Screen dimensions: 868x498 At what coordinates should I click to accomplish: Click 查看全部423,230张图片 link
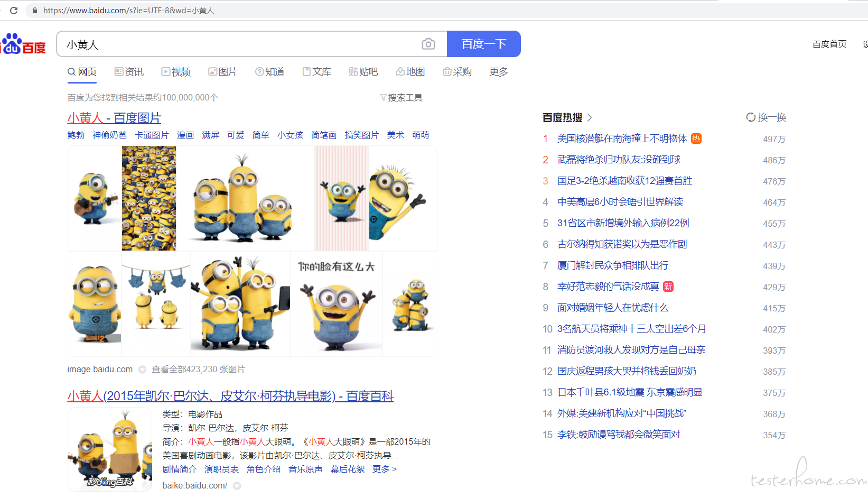click(198, 369)
